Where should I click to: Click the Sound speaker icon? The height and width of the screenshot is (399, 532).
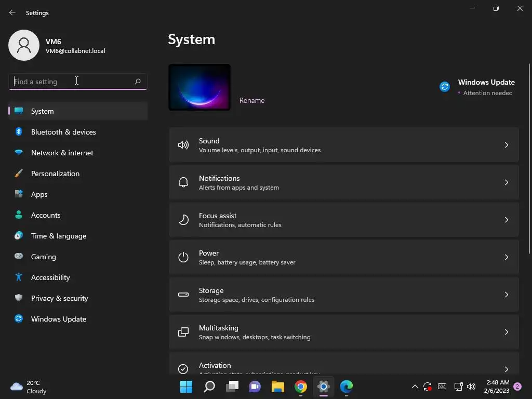[x=183, y=145]
